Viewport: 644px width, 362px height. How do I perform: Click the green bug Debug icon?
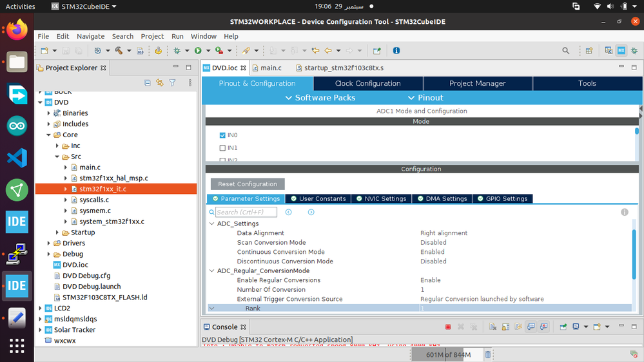pyautogui.click(x=177, y=50)
